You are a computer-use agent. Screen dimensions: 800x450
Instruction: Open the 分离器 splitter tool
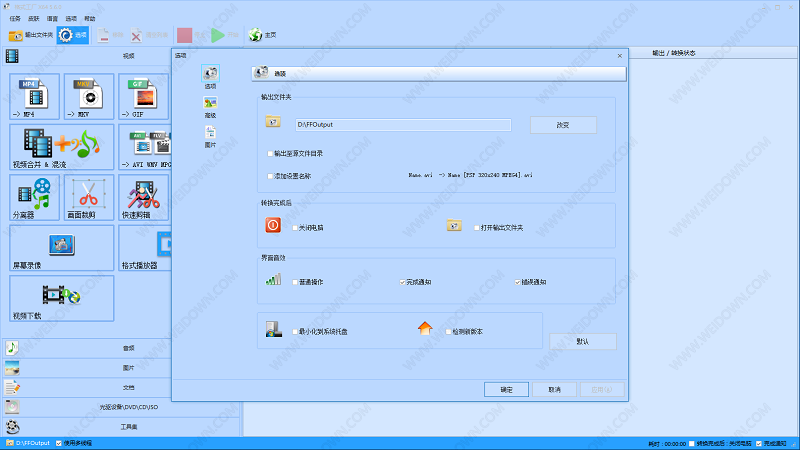tap(35, 197)
